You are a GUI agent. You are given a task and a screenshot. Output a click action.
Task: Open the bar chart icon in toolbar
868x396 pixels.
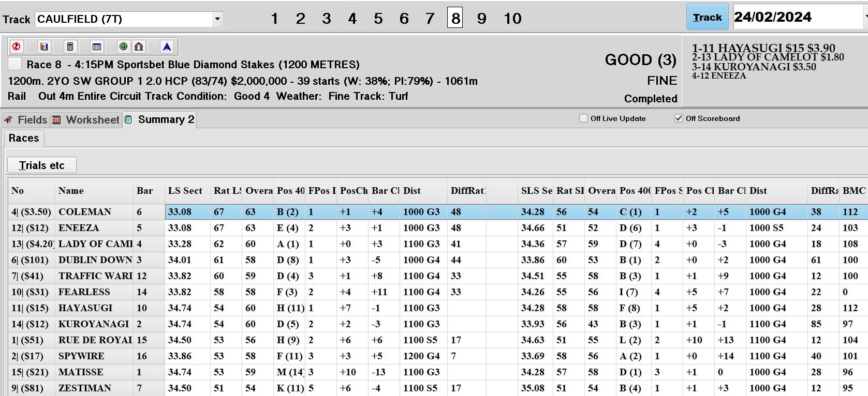tap(44, 47)
